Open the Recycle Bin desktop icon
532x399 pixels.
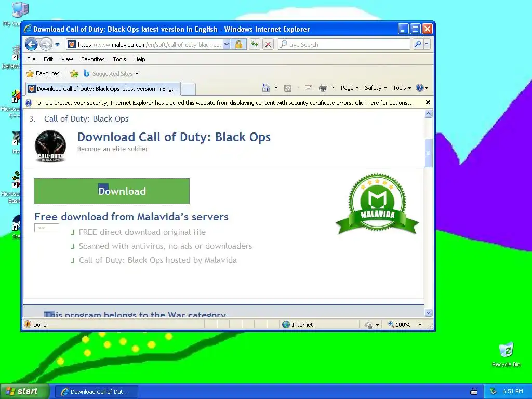click(x=506, y=354)
